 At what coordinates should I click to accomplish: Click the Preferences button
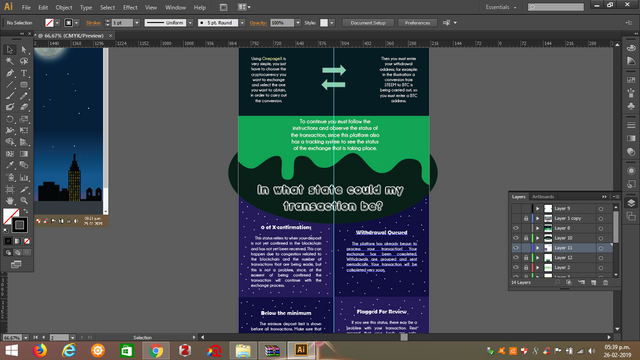[x=417, y=23]
